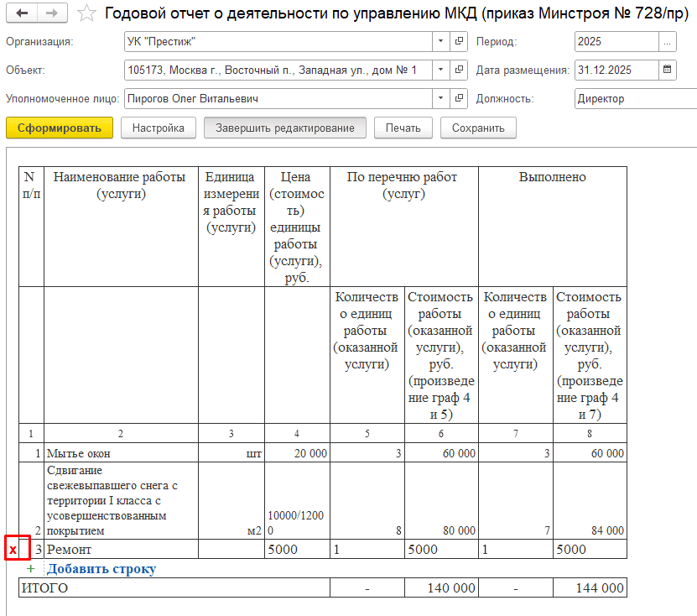Expand the Уполномоченное лицо dropdown
Viewport: 697px width, 616px height.
pos(442,99)
